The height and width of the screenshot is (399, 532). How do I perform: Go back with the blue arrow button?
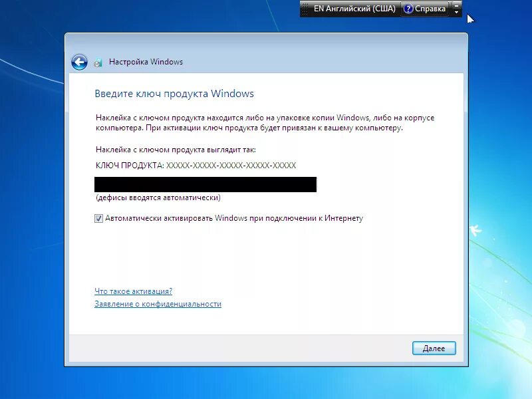tap(79, 62)
